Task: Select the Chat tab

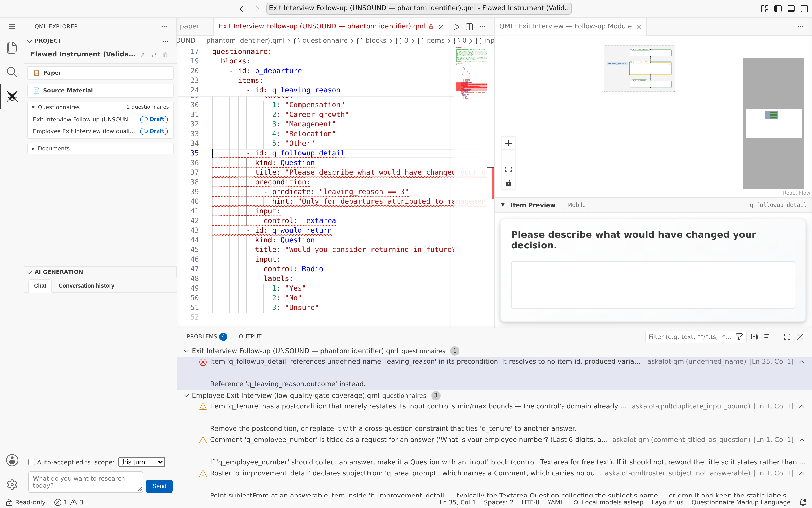Action: tap(40, 285)
